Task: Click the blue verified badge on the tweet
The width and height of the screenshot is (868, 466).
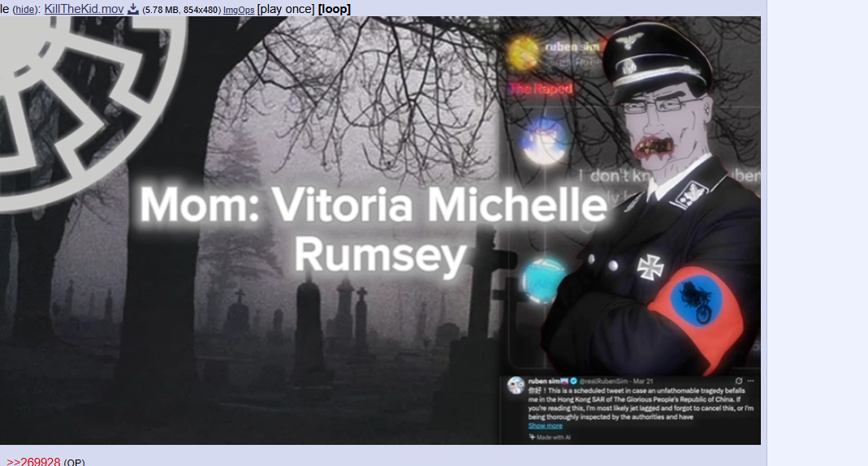Action: click(573, 381)
